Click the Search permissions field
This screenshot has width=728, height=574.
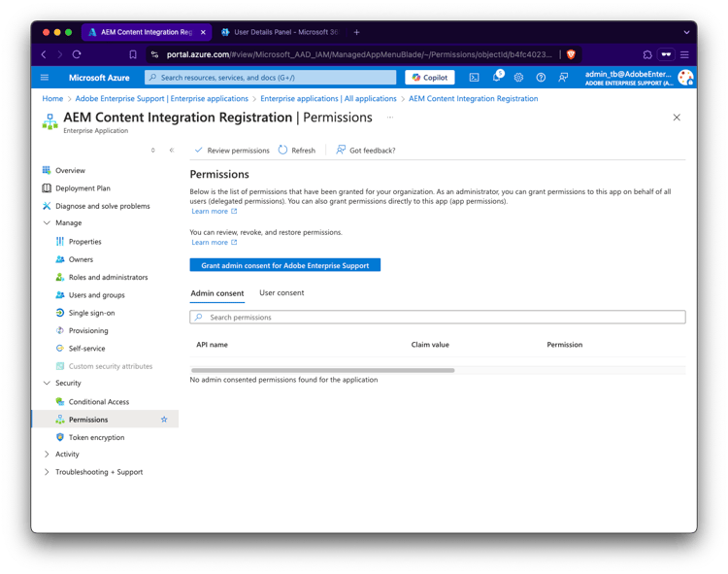438,318
